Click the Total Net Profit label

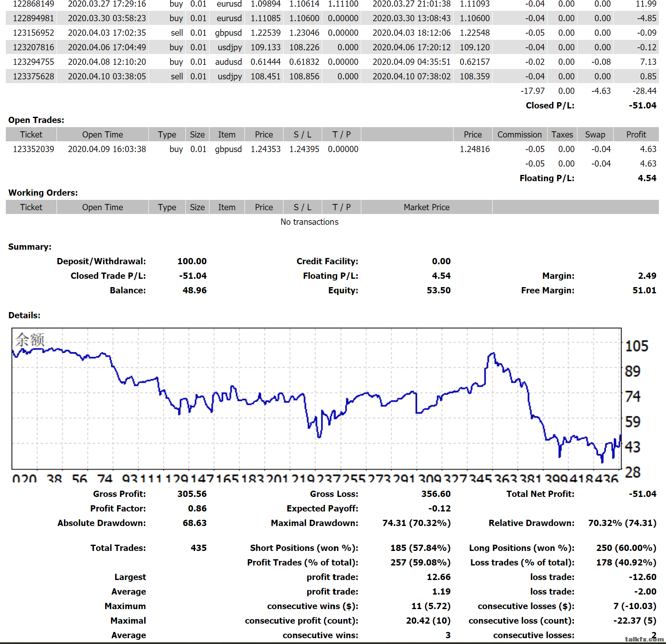[540, 494]
